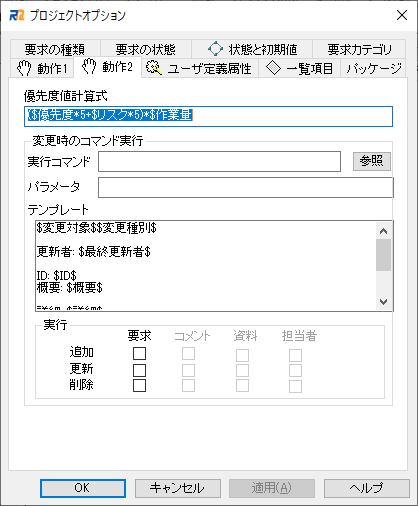
Task: Click the state diagram icon for 状態と初期値
Action: (215, 49)
